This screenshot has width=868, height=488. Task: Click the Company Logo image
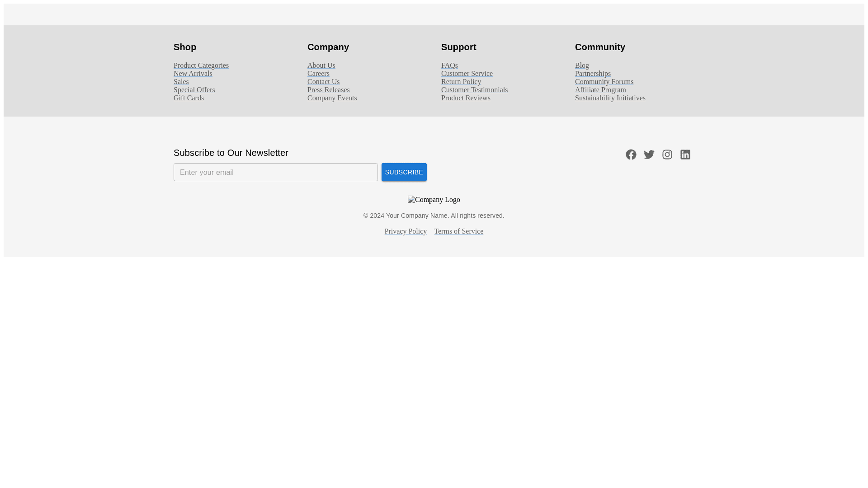pyautogui.click(x=434, y=200)
